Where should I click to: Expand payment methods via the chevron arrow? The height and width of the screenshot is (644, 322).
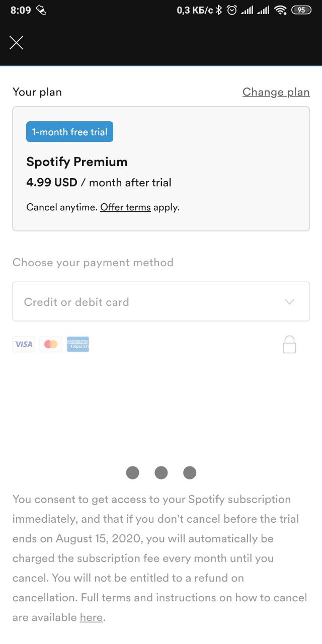click(x=289, y=302)
